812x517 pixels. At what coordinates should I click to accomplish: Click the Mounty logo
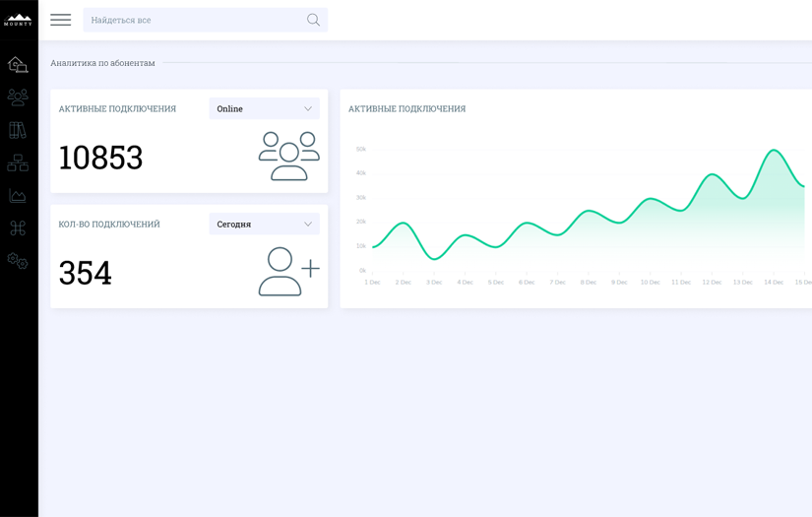pos(18,20)
